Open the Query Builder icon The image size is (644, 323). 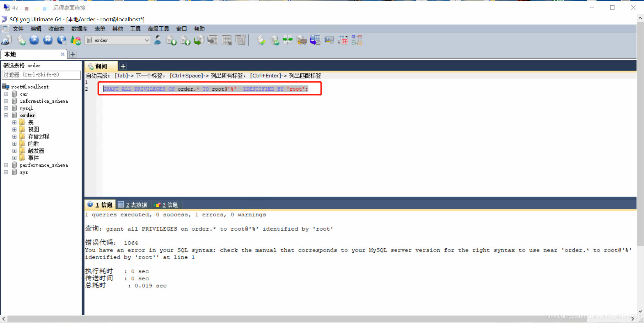click(x=343, y=40)
